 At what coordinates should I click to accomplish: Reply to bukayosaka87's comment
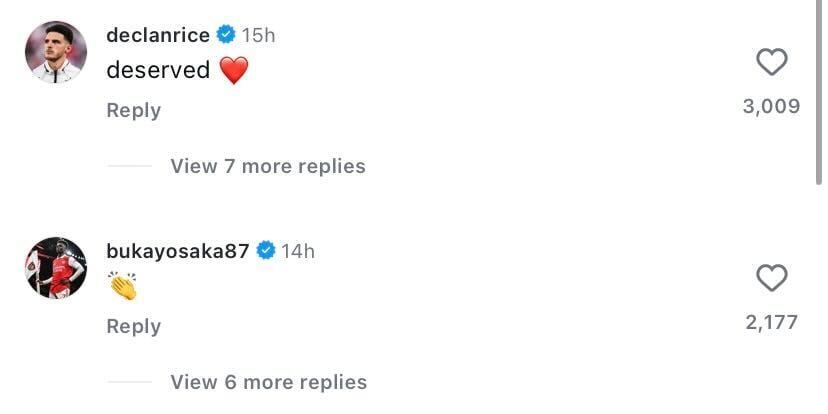tap(134, 326)
